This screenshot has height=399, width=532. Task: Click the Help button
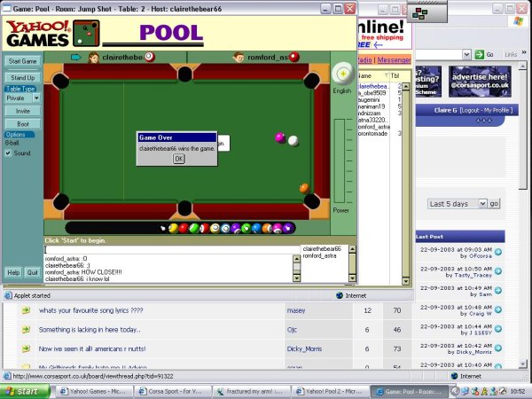click(13, 272)
